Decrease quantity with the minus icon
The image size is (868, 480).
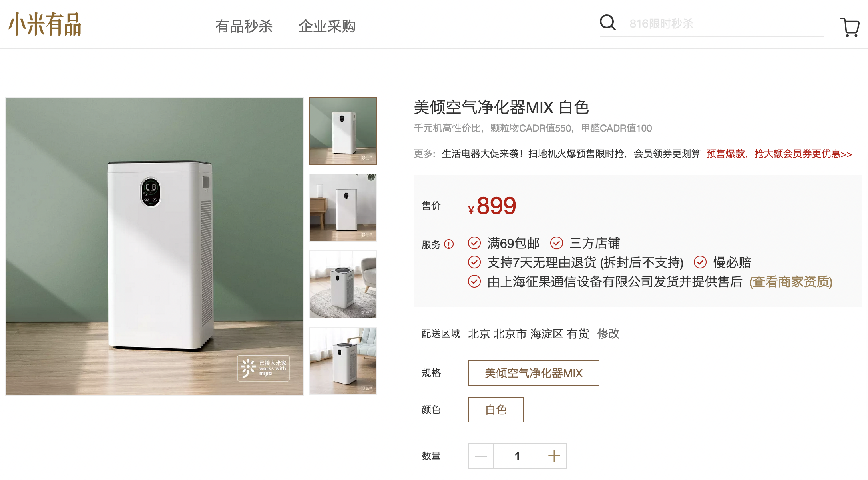[x=481, y=456]
